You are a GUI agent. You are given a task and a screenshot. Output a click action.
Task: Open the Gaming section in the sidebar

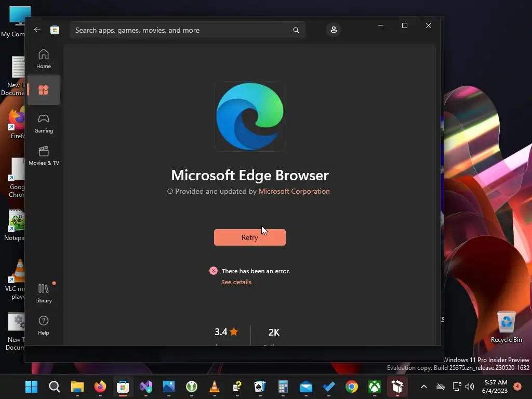coord(44,124)
